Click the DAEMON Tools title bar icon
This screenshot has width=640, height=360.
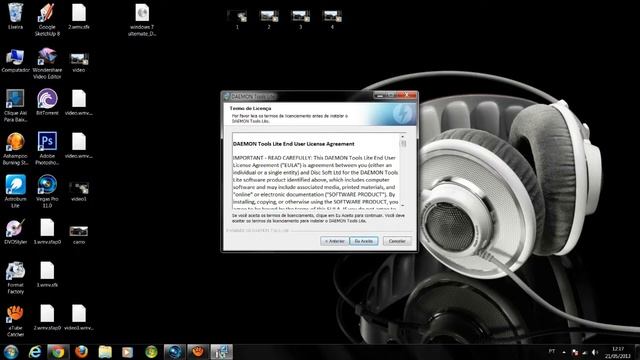(227, 96)
